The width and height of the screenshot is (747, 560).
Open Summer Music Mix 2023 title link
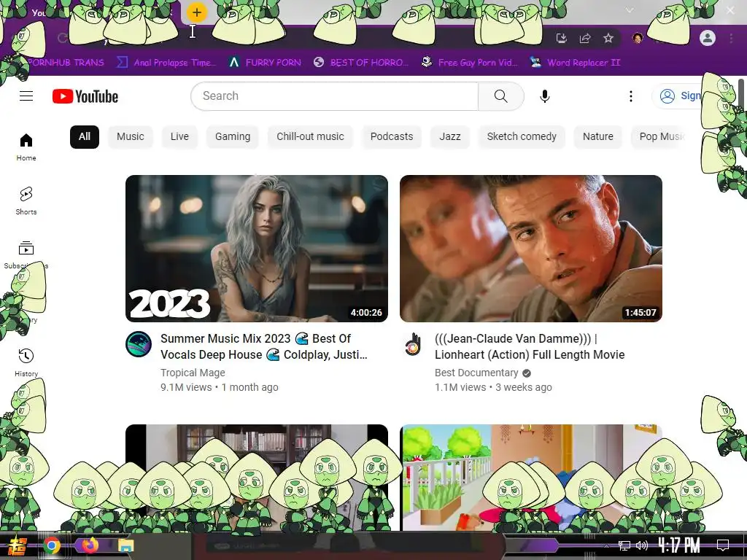pos(264,346)
